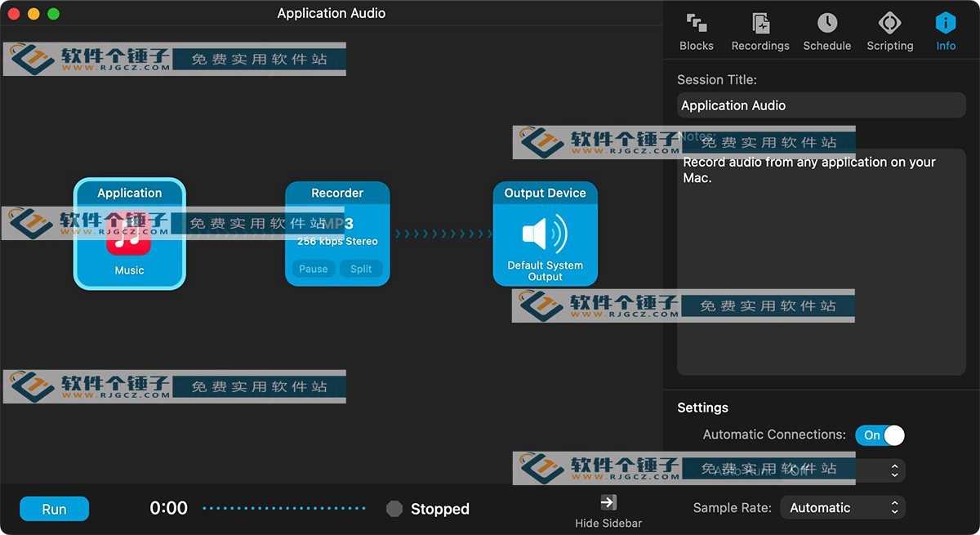The image size is (980, 535).
Task: Open the dropdown below Automatic Connections
Action: coord(842,470)
